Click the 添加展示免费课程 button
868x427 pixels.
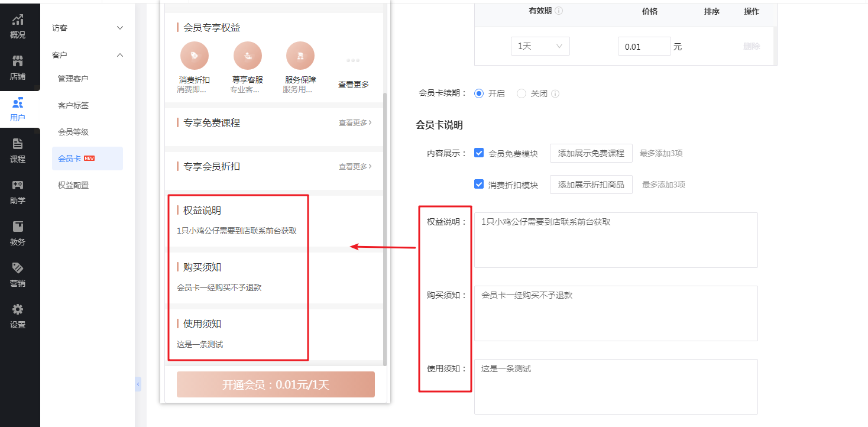[591, 153]
